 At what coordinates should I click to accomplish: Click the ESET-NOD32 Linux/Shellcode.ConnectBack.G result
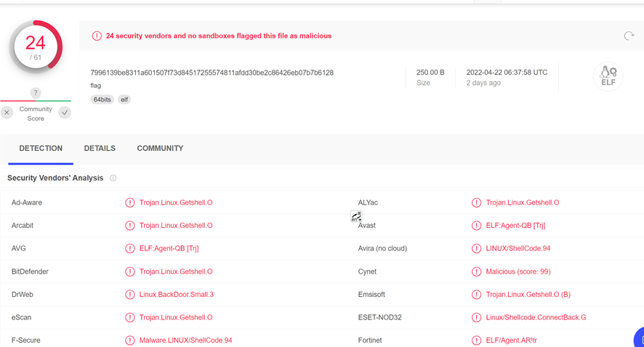(536, 317)
